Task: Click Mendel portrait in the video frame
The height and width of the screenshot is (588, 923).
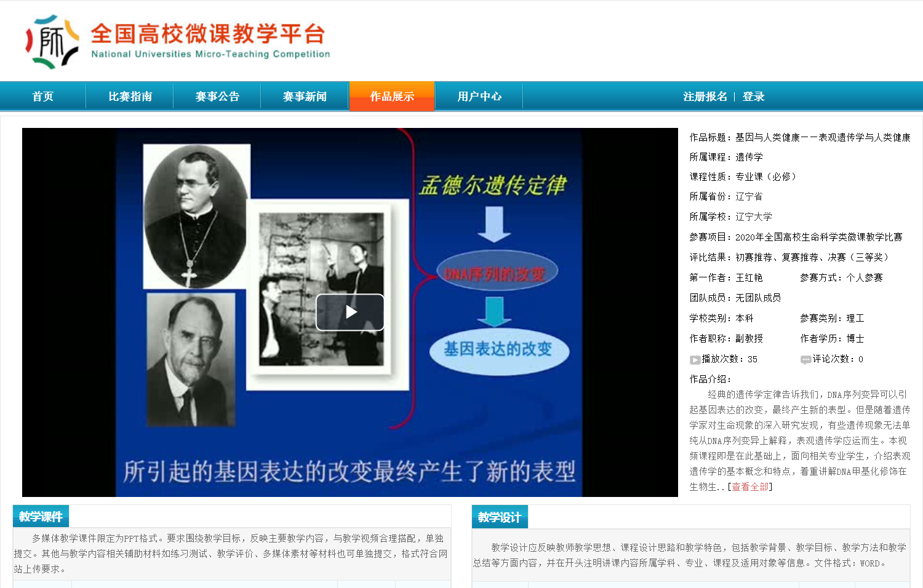Action: (196, 215)
